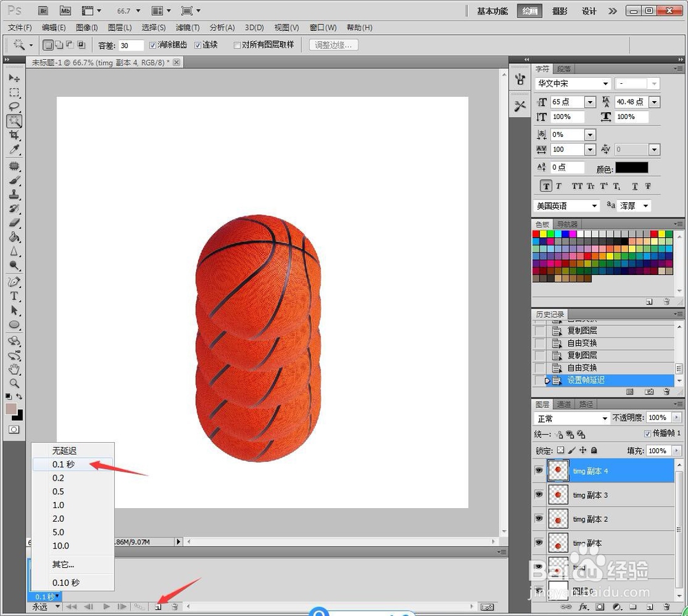Select the Ellipse shape tool

[14, 325]
